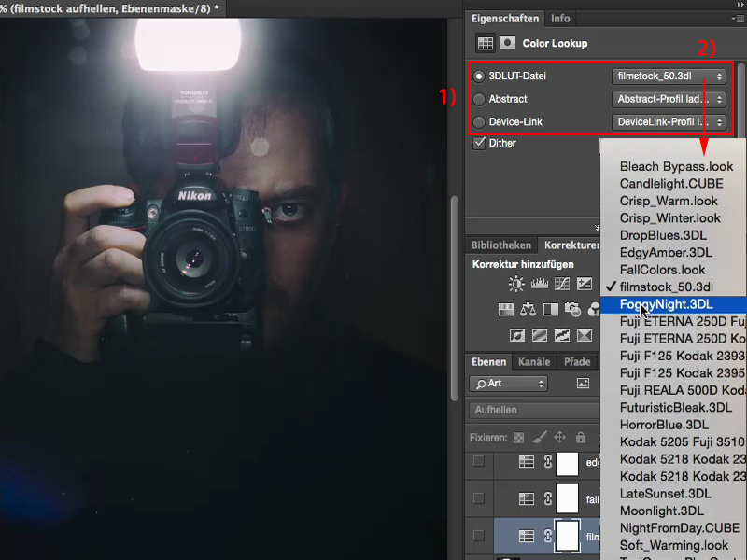Switch to the Pfade tab
The image size is (747, 560).
[x=577, y=362]
